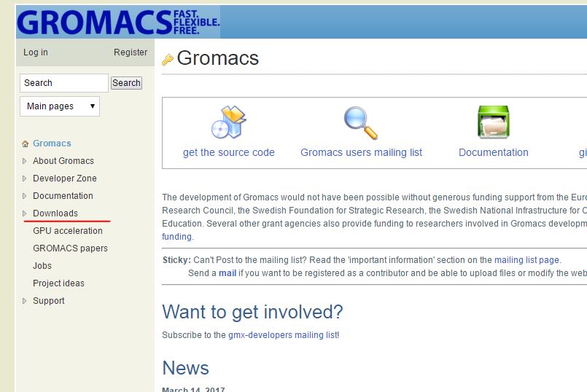Open GPU acceleration page
The image size is (587, 392).
pyautogui.click(x=68, y=231)
